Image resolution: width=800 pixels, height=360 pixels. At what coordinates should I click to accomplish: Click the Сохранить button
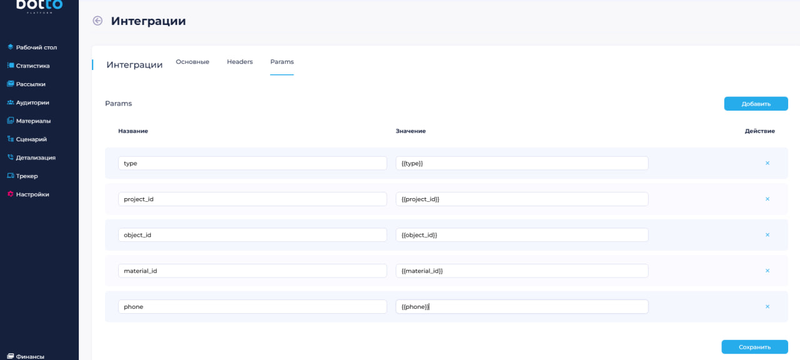(755, 347)
